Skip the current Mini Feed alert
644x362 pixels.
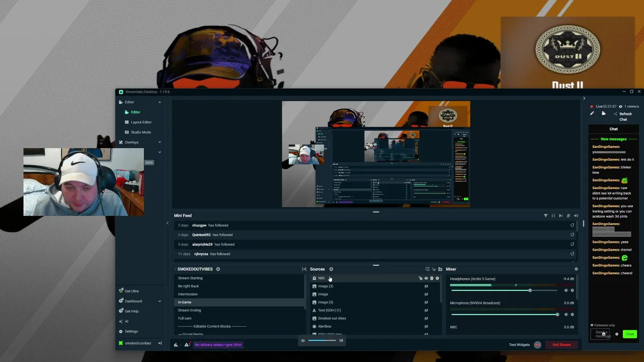pyautogui.click(x=560, y=216)
